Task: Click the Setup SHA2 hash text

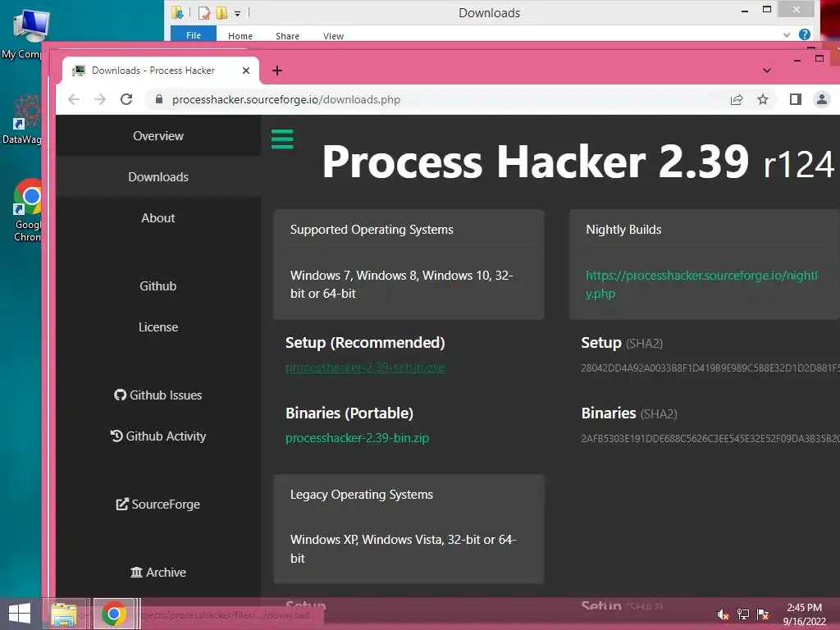Action: (x=710, y=368)
